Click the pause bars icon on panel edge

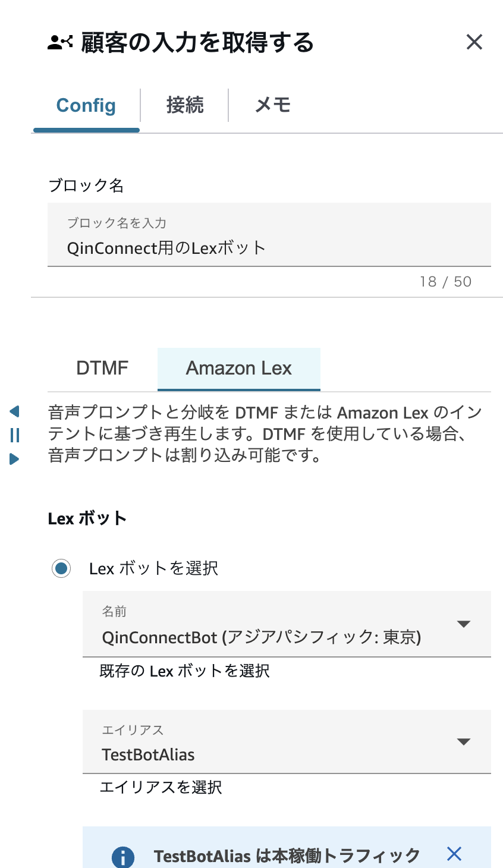pyautogui.click(x=15, y=435)
